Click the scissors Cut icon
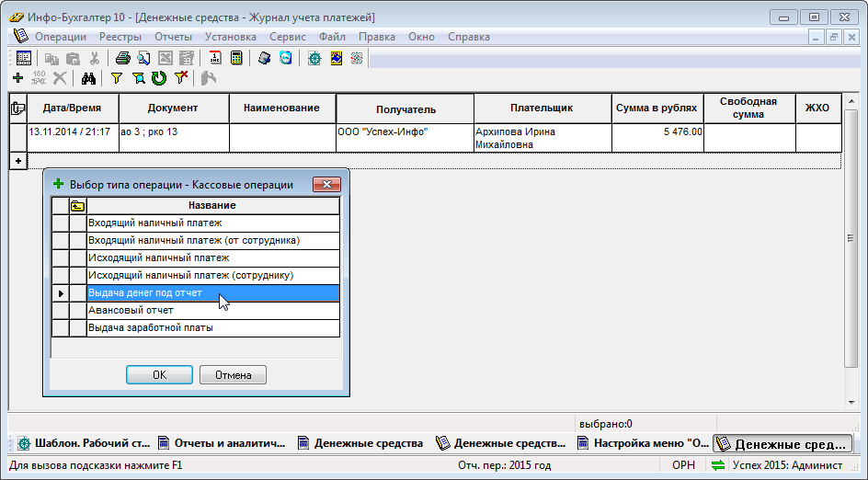Image resolution: width=868 pixels, height=480 pixels. [94, 58]
